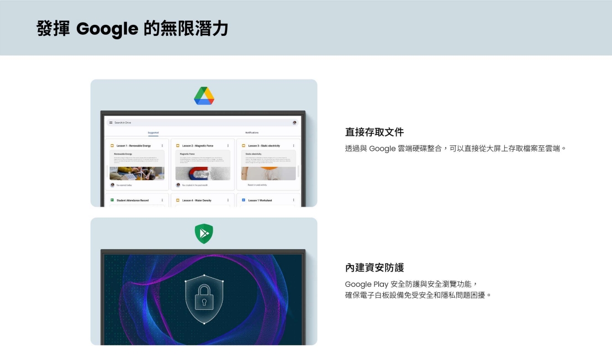Click the Lesson 1 Worksheet docs icon
The width and height of the screenshot is (612, 364).
click(244, 200)
